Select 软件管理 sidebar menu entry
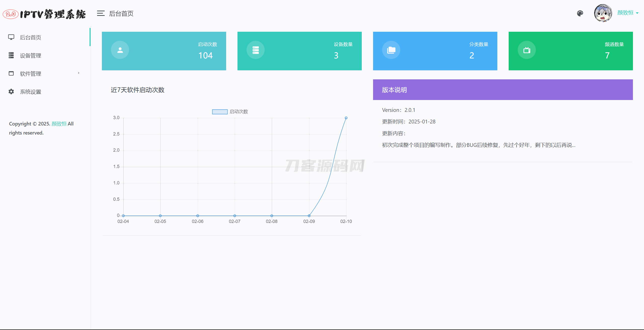Image resolution: width=644 pixels, height=330 pixels. coord(30,74)
